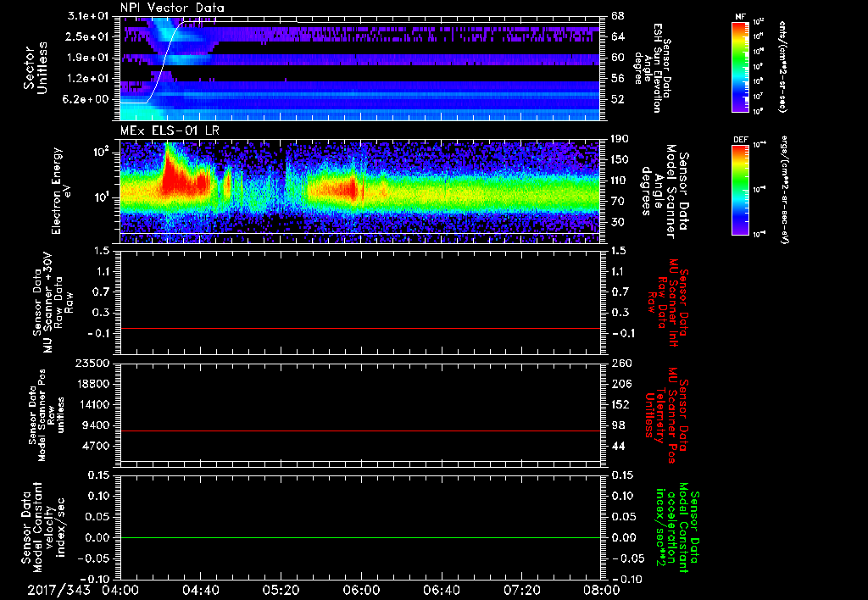Click the 110 scanner angle tick label
This screenshot has width=868, height=600.
click(620, 181)
